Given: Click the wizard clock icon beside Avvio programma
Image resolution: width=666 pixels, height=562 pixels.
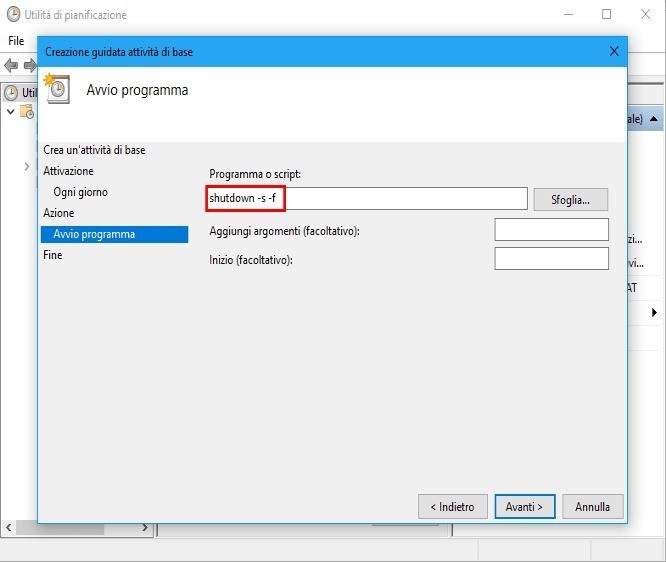Looking at the screenshot, I should click(x=56, y=89).
